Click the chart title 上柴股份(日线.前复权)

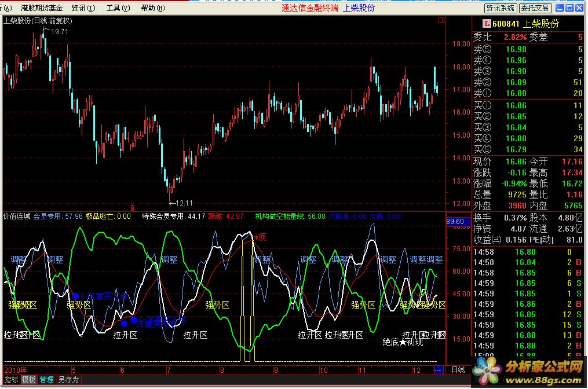pyautogui.click(x=38, y=21)
